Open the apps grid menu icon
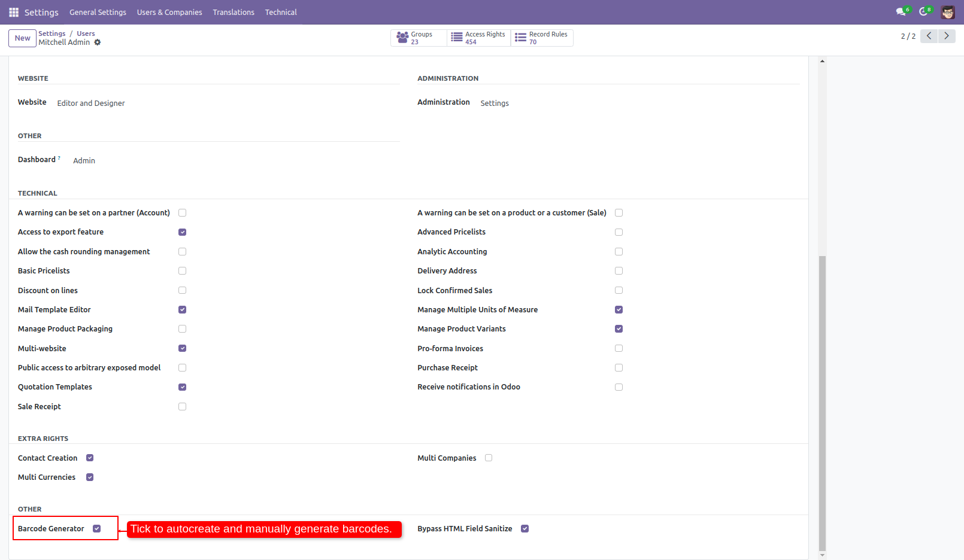Screen dimensions: 964x560 (x=14, y=12)
